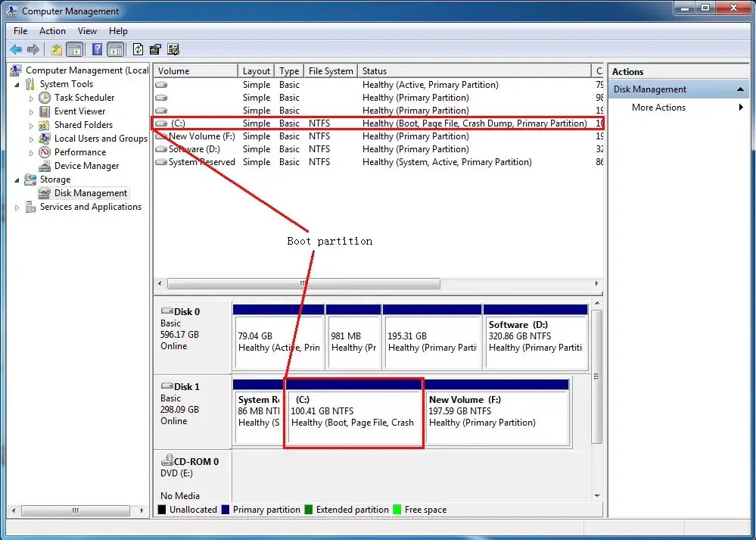Click the disk pane scroll down arrow
This screenshot has width=756, height=540.
[x=597, y=495]
